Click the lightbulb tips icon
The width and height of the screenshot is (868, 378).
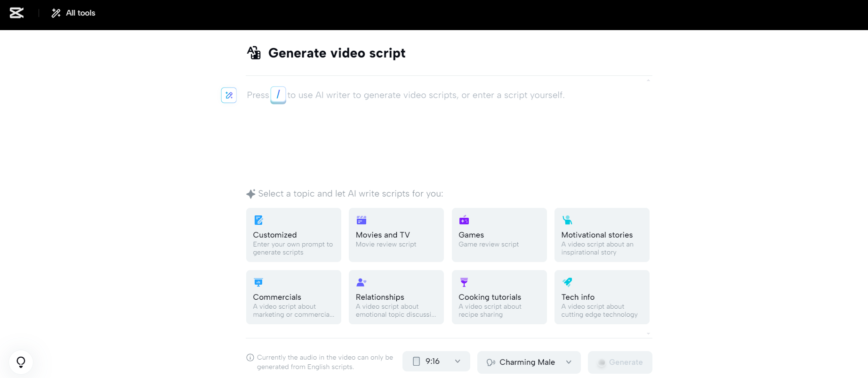[21, 362]
